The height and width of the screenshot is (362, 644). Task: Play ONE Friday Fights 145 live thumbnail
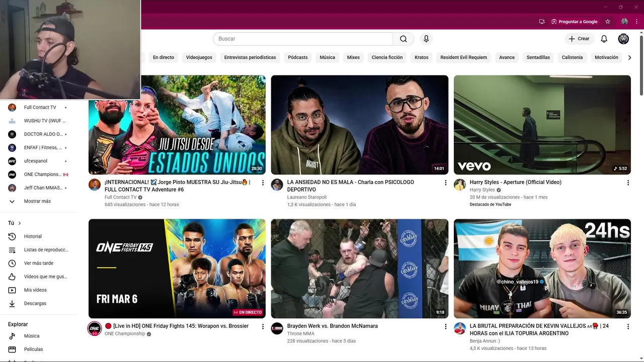tap(177, 268)
